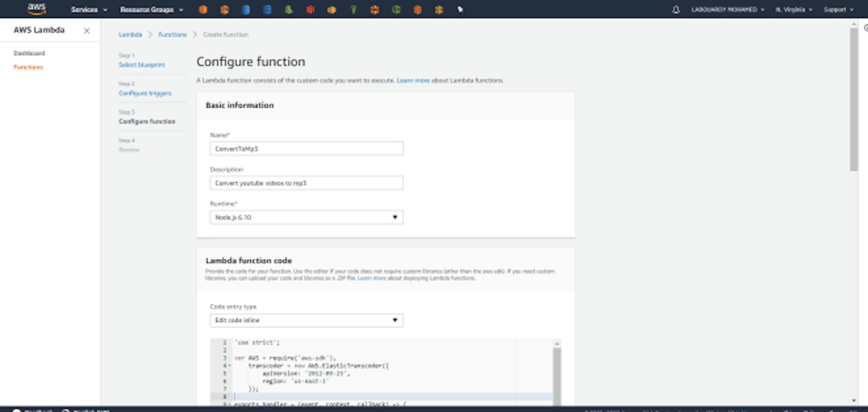The width and height of the screenshot is (868, 412).
Task: Open the notifications bell
Action: coord(676,9)
